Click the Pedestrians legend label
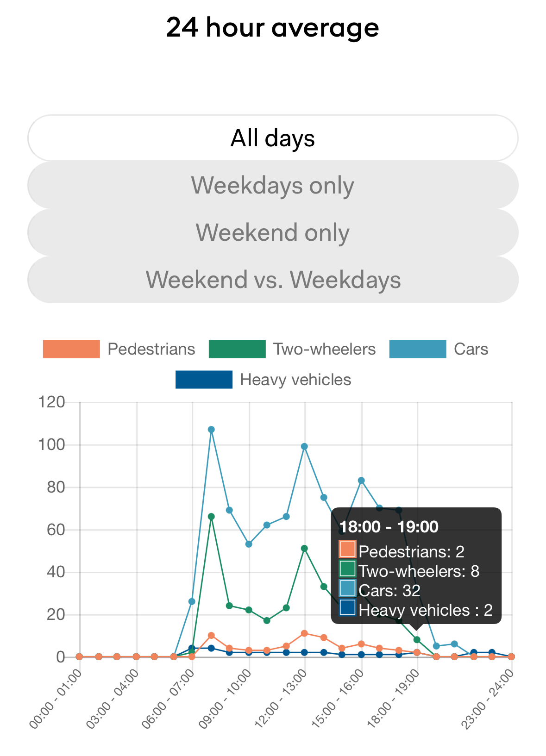 click(151, 349)
